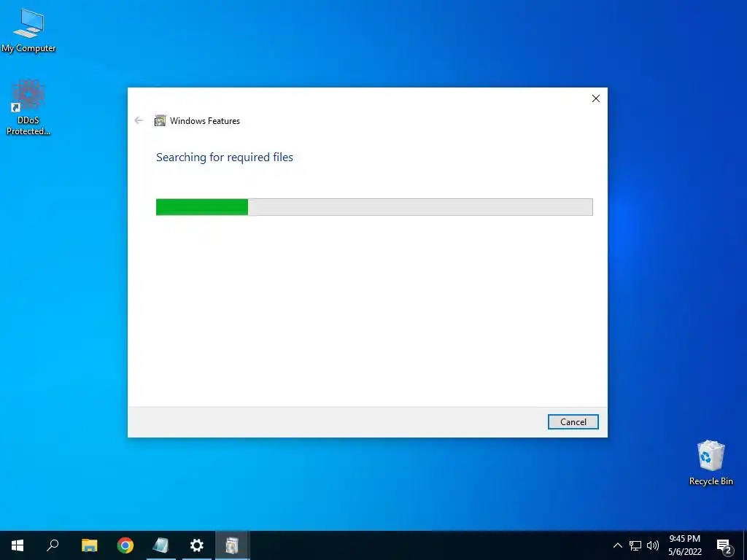747x560 pixels.
Task: Click the Windows Features title icon
Action: pos(160,120)
